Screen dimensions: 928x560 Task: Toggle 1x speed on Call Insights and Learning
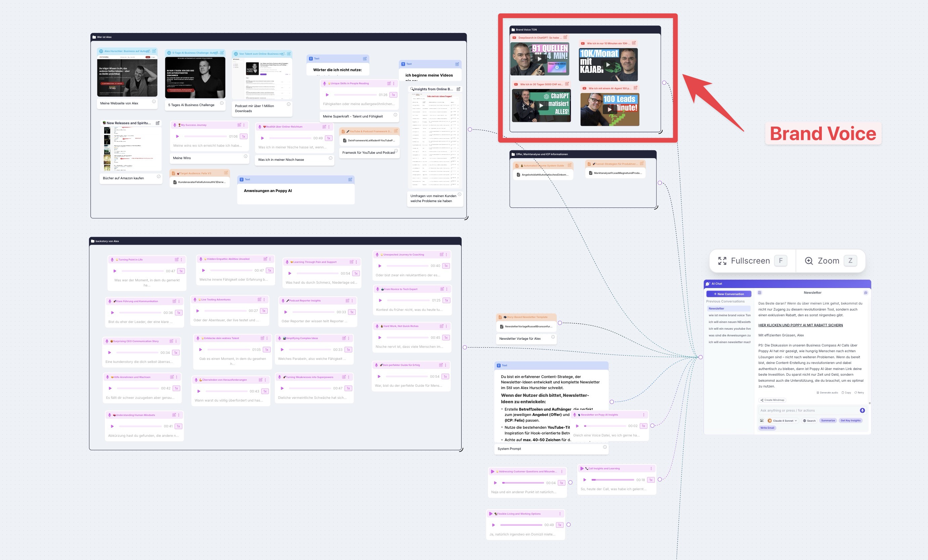tap(651, 480)
